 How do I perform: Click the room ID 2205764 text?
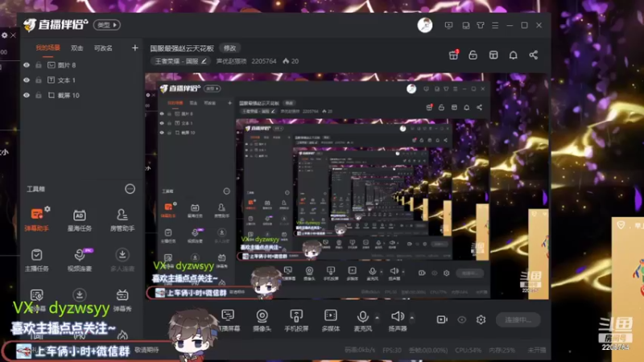[264, 61]
